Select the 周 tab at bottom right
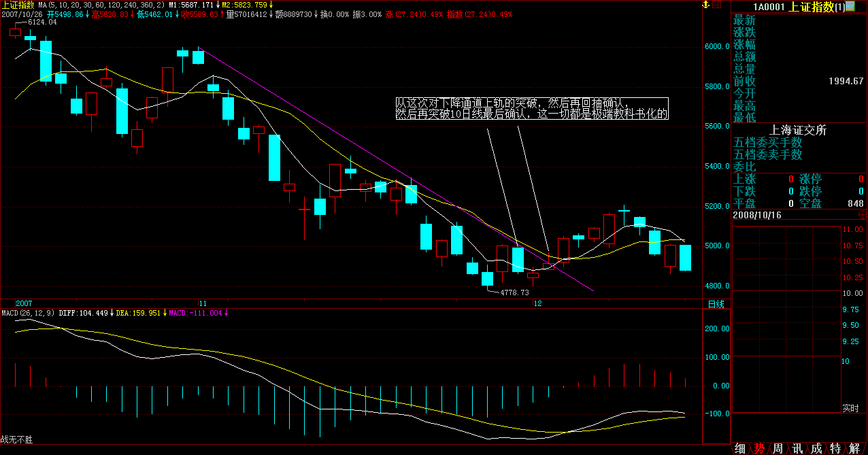 [777, 448]
